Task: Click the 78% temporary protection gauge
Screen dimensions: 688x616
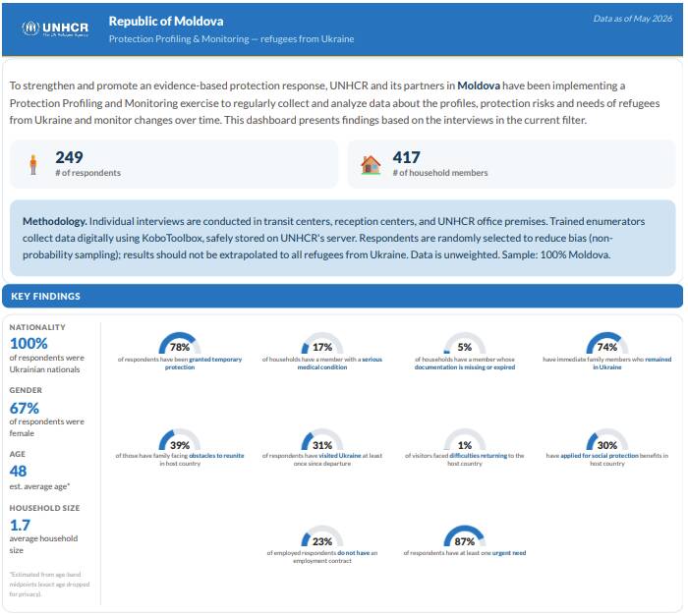Action: (180, 343)
